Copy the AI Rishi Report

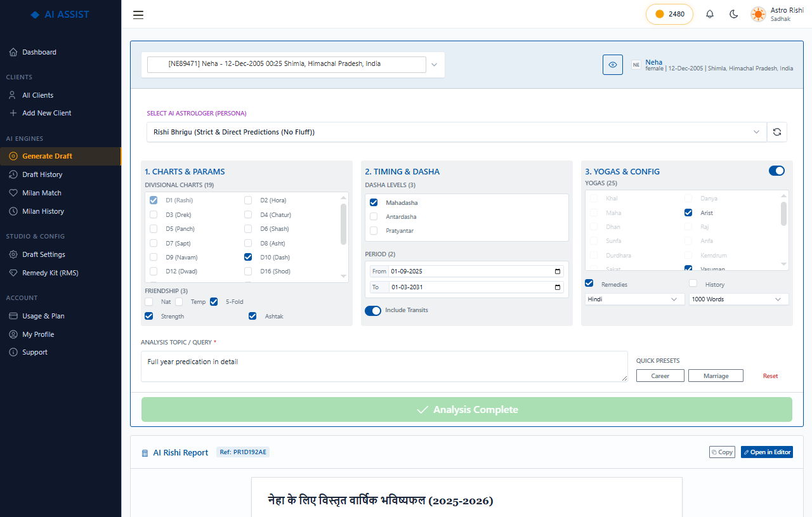coord(722,452)
